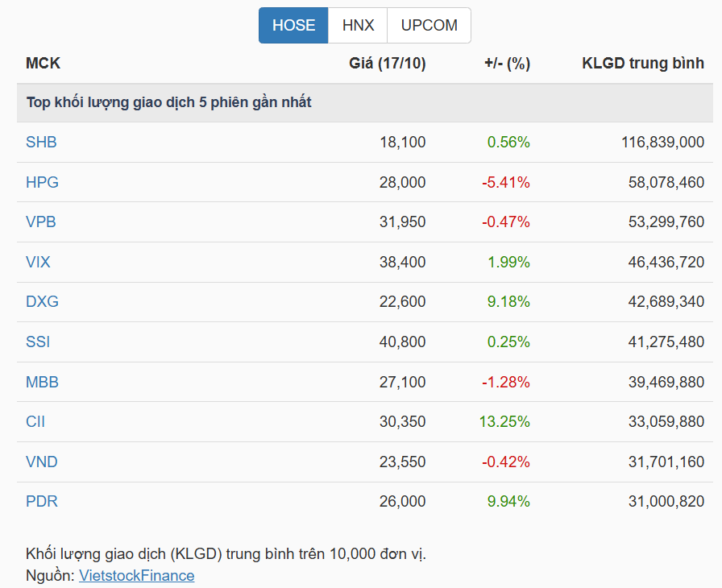Open VPB stock details
Image resolution: width=722 pixels, height=588 pixels.
[41, 222]
